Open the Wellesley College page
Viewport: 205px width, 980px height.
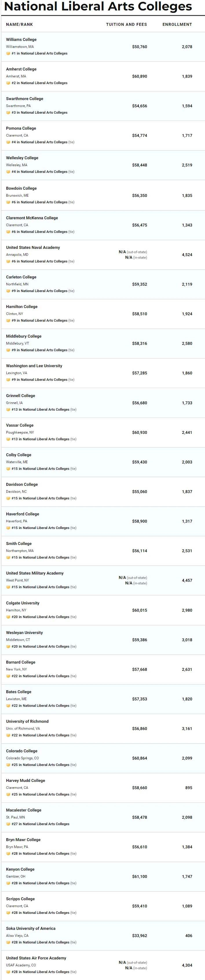click(22, 158)
